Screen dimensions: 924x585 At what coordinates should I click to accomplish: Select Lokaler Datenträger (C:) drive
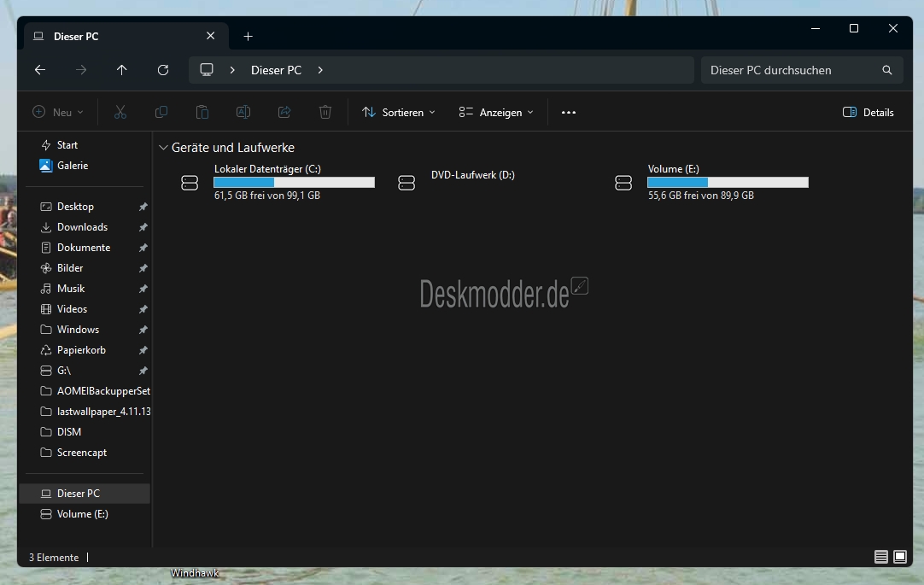click(x=278, y=182)
